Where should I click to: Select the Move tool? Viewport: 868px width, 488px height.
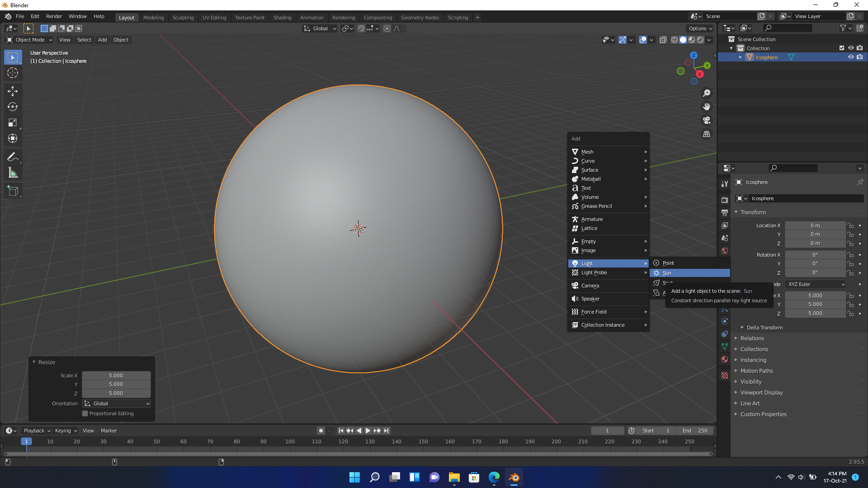pyautogui.click(x=13, y=91)
